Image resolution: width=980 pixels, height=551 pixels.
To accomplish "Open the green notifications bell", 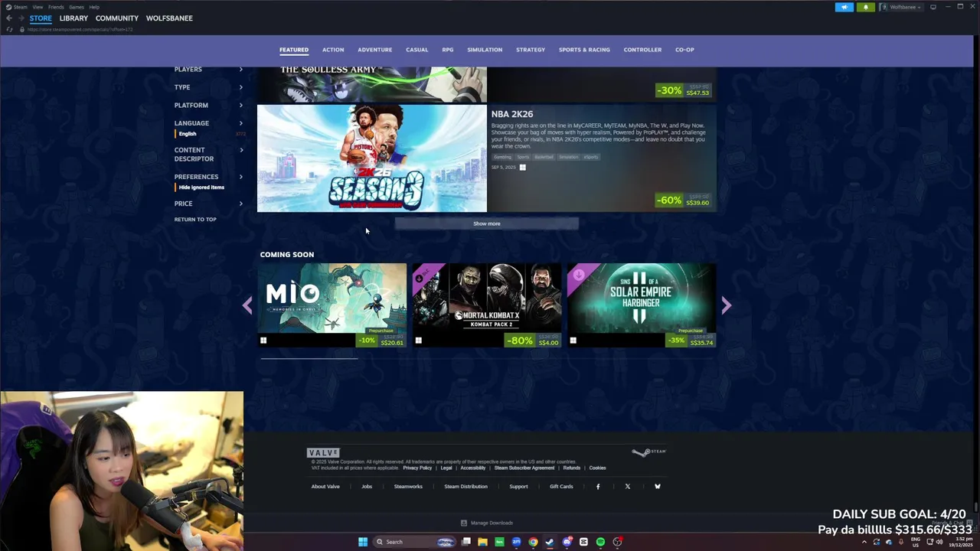I will tap(866, 7).
